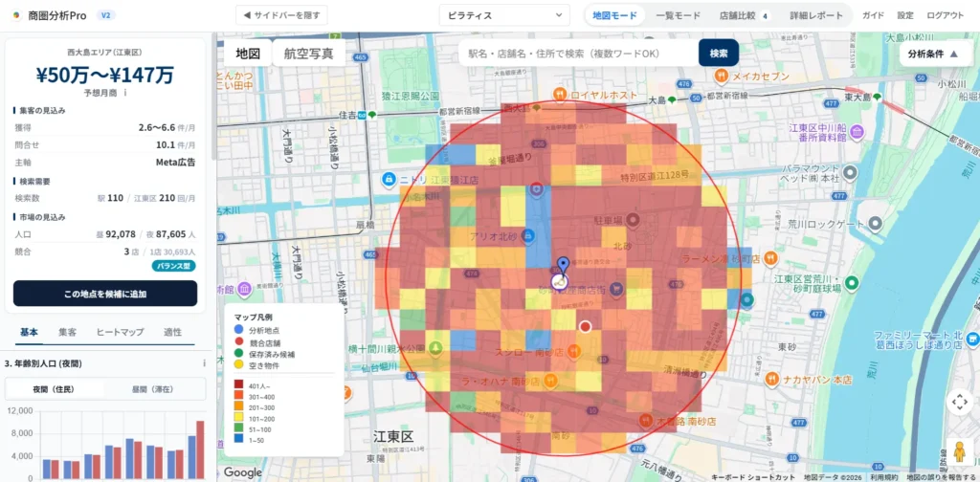Click the 商圏分析Pro logo icon
980x482 pixels.
click(x=15, y=15)
